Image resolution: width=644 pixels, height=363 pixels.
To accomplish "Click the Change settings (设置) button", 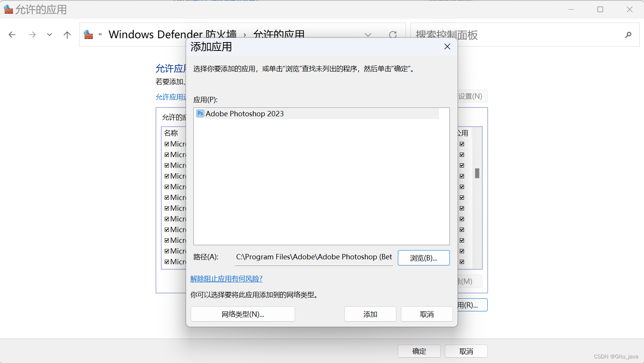I will coord(472,96).
